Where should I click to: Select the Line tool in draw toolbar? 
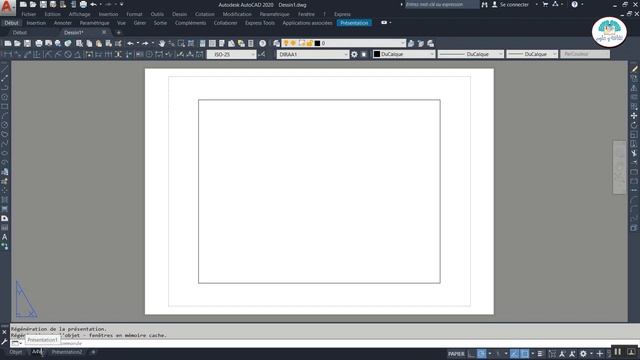[x=4, y=69]
